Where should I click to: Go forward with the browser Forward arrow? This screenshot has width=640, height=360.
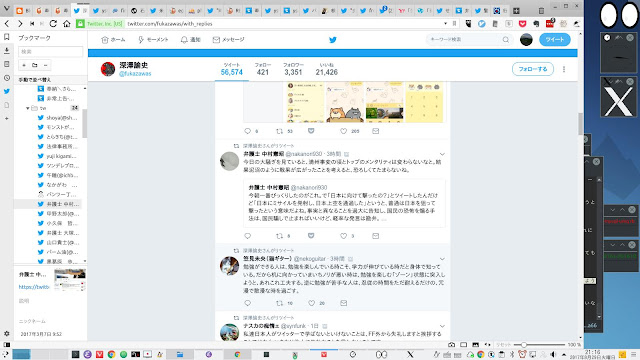pyautogui.click(x=20, y=24)
